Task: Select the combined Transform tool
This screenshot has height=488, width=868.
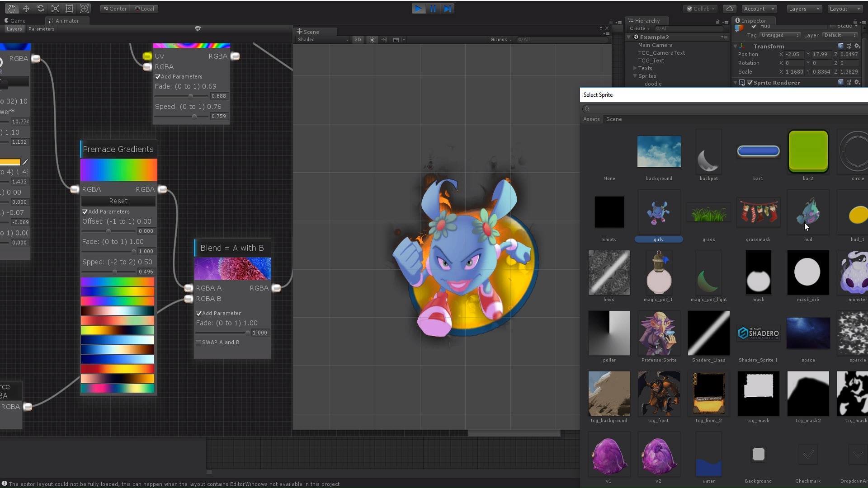Action: [84, 8]
